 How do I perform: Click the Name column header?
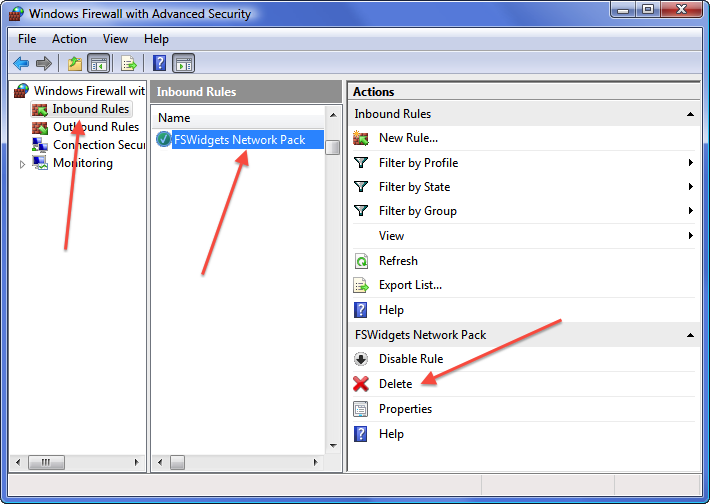239,118
